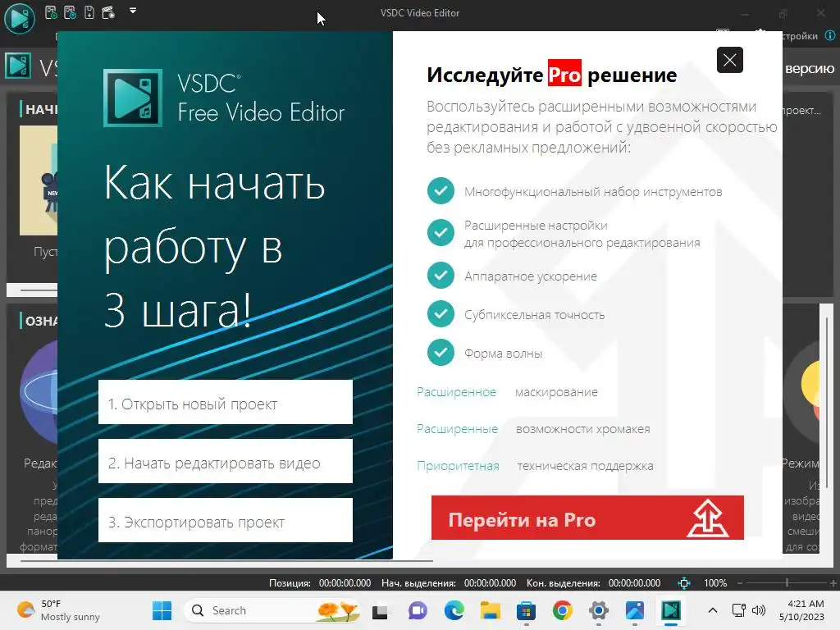Follow the Расширенное маскирование link
840x630 pixels.
(x=507, y=392)
